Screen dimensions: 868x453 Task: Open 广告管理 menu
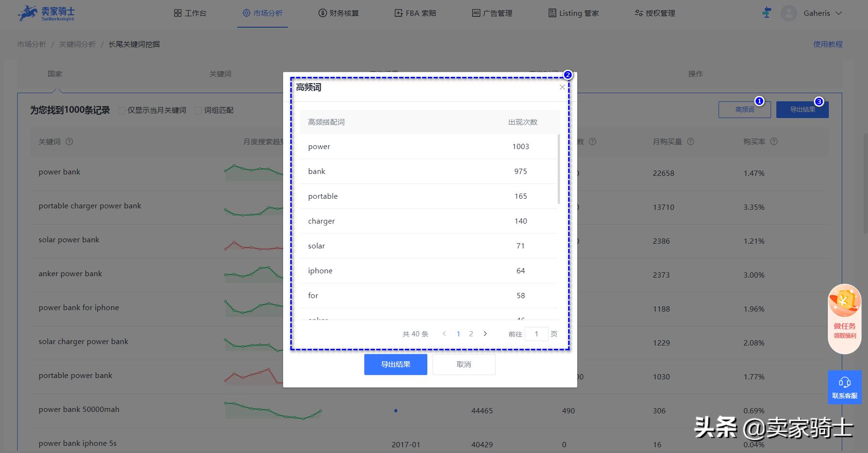click(492, 13)
